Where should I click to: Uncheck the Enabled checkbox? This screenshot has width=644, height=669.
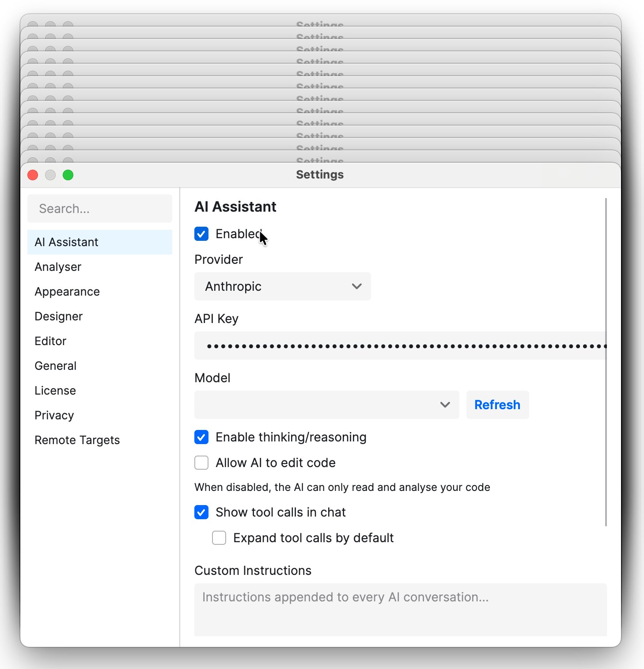point(201,234)
